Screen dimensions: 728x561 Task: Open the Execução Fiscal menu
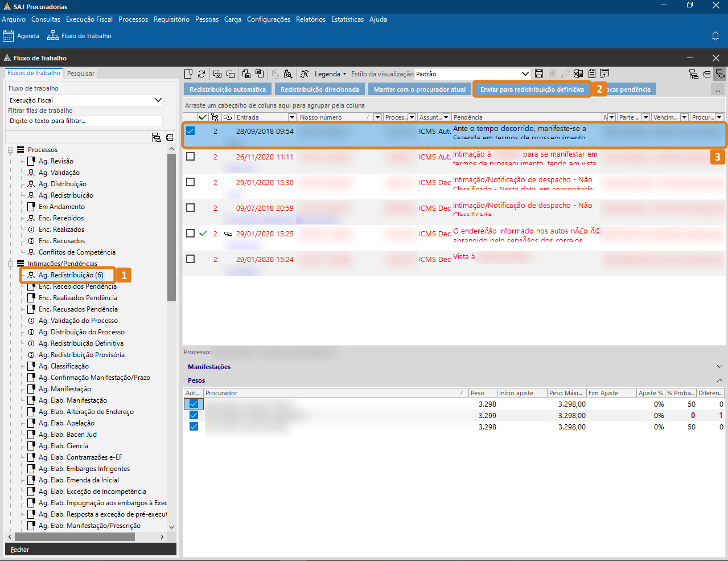pos(89,19)
